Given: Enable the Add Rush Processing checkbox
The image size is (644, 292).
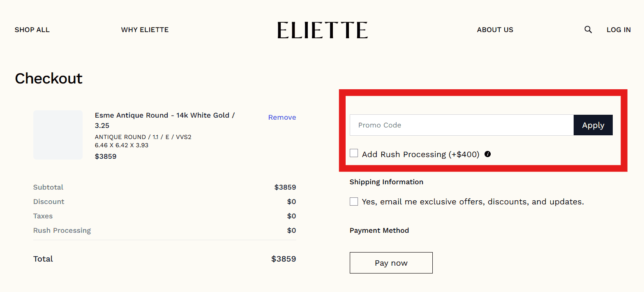Looking at the screenshot, I should point(354,153).
